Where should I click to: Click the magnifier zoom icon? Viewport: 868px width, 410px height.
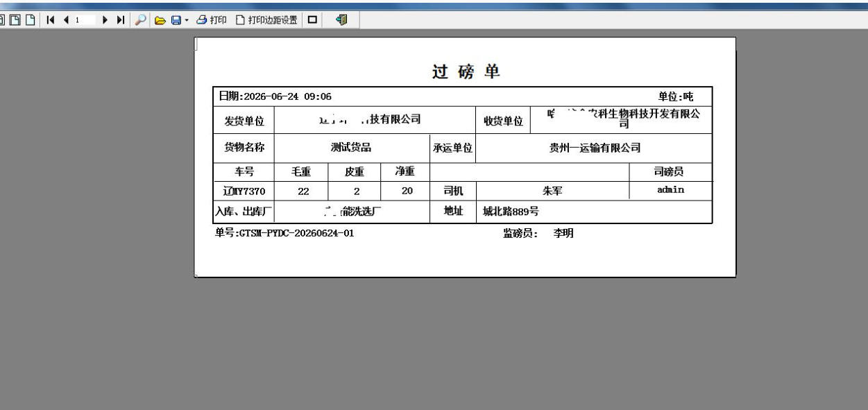coord(140,21)
